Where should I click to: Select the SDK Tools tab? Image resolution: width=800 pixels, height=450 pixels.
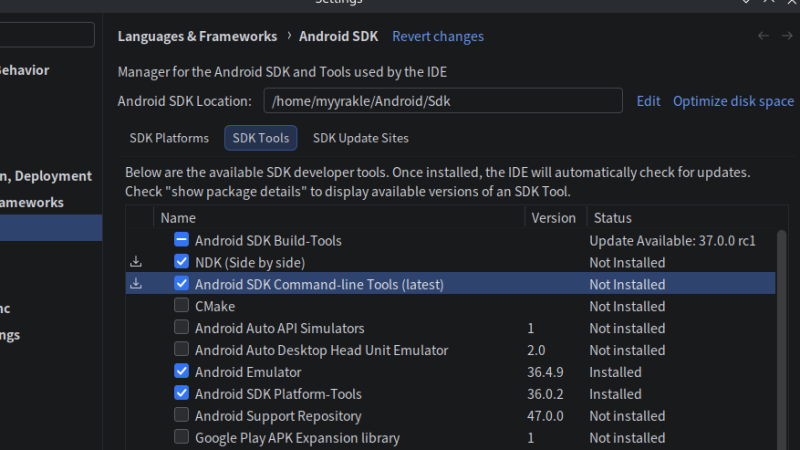coord(260,138)
